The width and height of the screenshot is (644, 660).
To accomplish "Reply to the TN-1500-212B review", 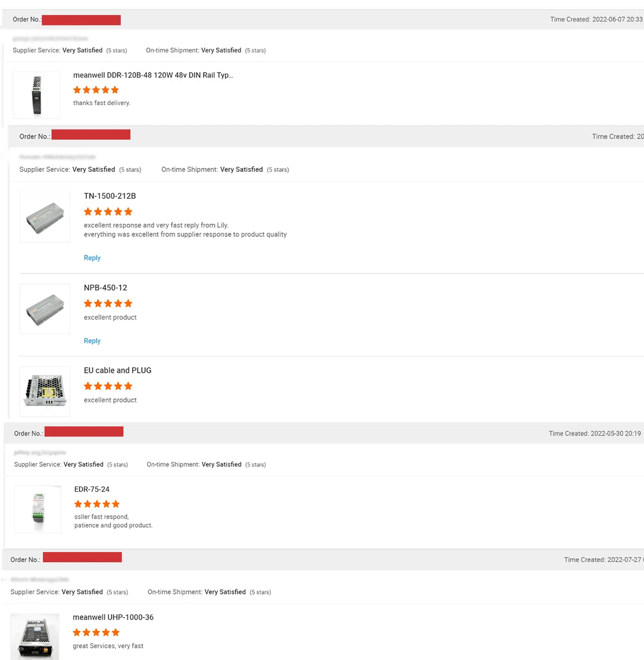I will (x=92, y=258).
